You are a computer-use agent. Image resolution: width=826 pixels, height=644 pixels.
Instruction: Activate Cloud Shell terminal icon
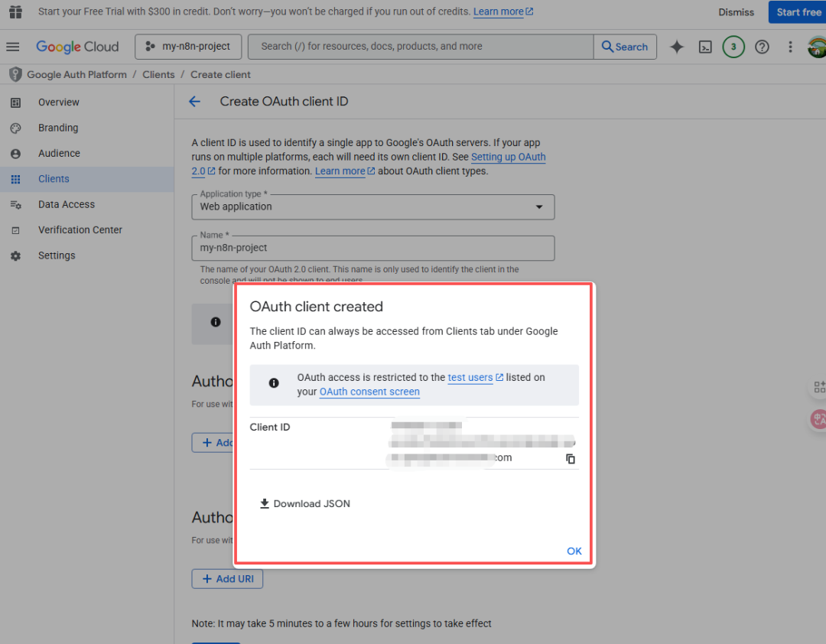(705, 47)
